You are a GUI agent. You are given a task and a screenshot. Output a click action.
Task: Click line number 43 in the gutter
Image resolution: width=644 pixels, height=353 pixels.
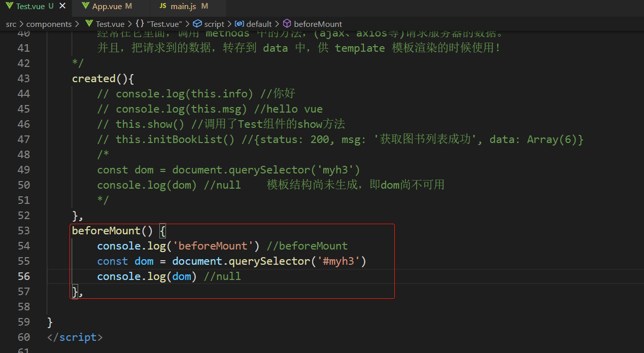pos(23,79)
